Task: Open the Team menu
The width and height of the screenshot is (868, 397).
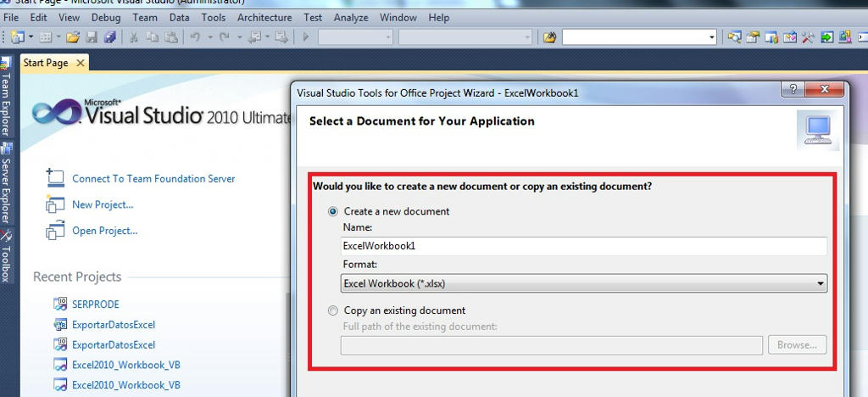Action: pos(145,18)
